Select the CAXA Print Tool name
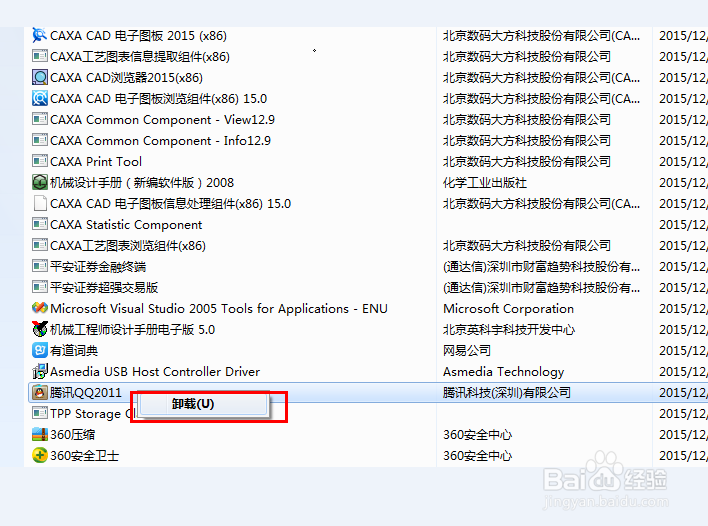Viewport: 708px width, 526px height. [x=96, y=162]
